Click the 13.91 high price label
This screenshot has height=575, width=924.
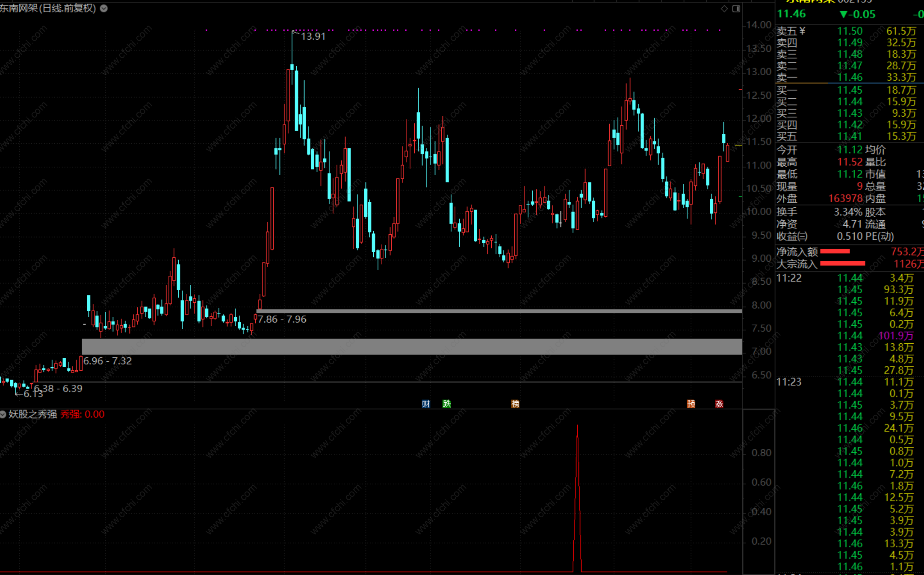(x=313, y=36)
